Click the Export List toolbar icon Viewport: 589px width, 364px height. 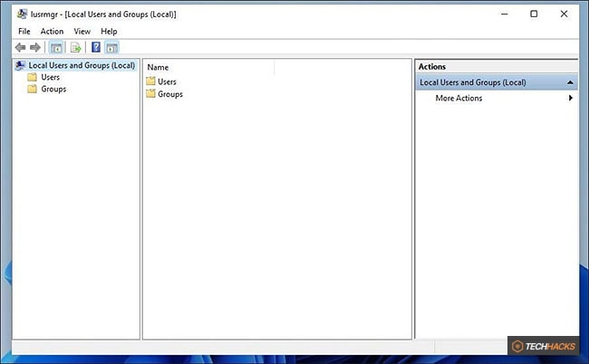coord(76,48)
